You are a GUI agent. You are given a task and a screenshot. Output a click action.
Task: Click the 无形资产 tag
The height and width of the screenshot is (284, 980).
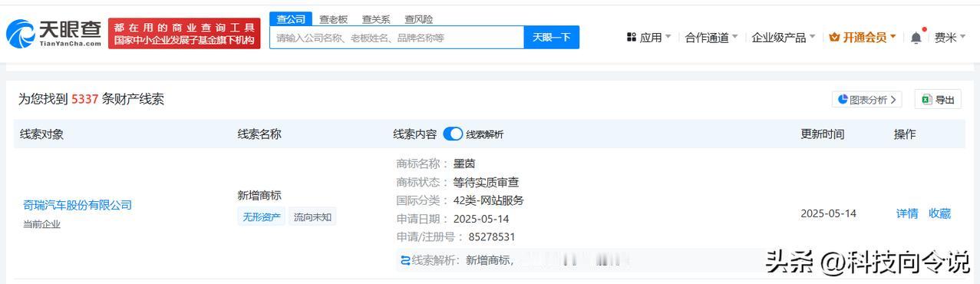click(262, 217)
